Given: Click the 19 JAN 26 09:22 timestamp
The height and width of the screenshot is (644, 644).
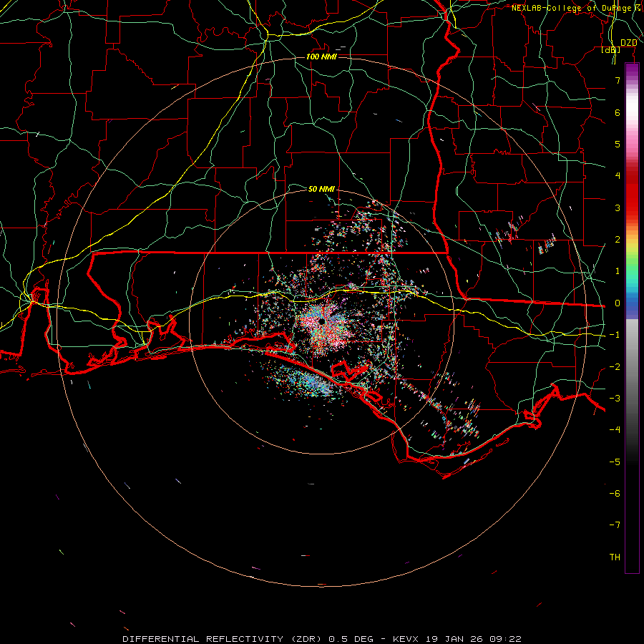Looking at the screenshot, I should (x=474, y=639).
